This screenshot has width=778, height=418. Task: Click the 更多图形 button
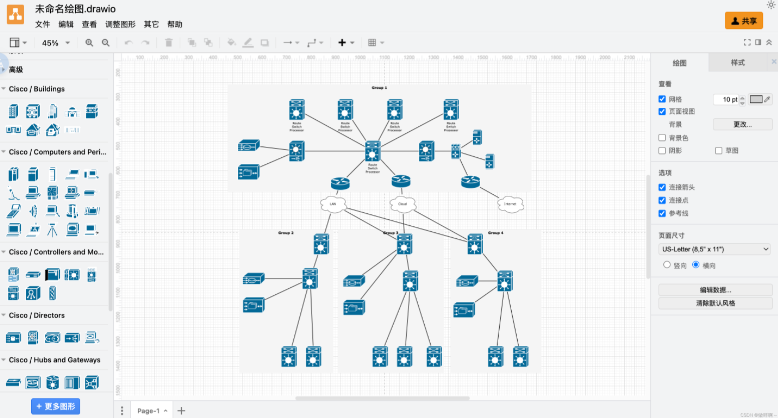pos(55,406)
